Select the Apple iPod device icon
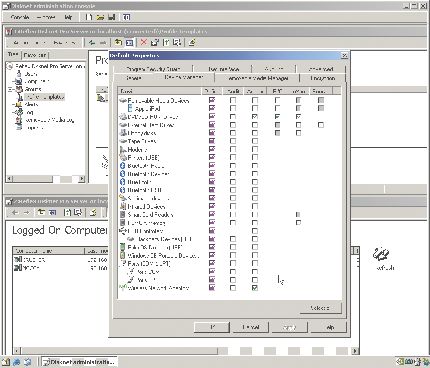The image size is (430, 368). pyautogui.click(x=130, y=108)
